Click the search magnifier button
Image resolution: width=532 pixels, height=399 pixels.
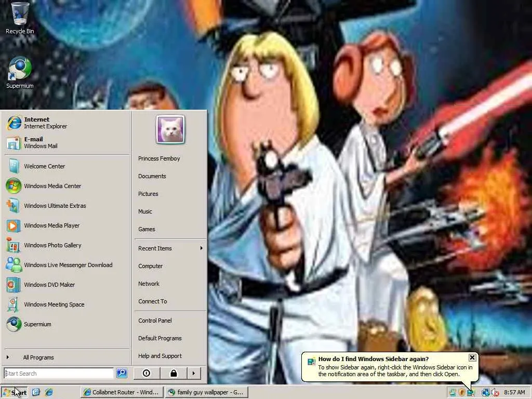coord(122,373)
